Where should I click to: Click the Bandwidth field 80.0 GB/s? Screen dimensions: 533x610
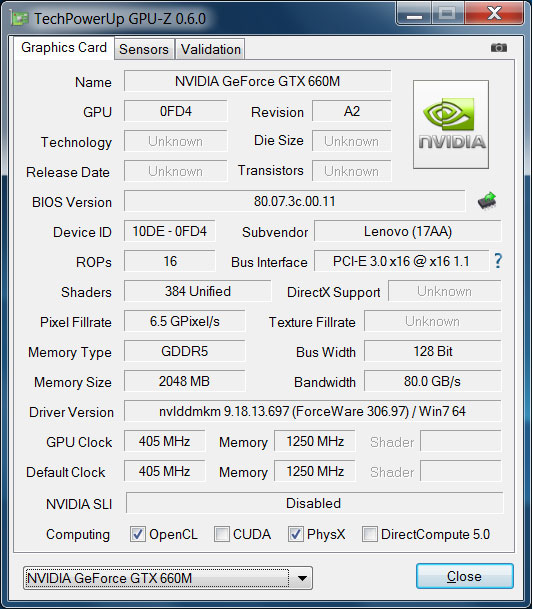(x=433, y=381)
